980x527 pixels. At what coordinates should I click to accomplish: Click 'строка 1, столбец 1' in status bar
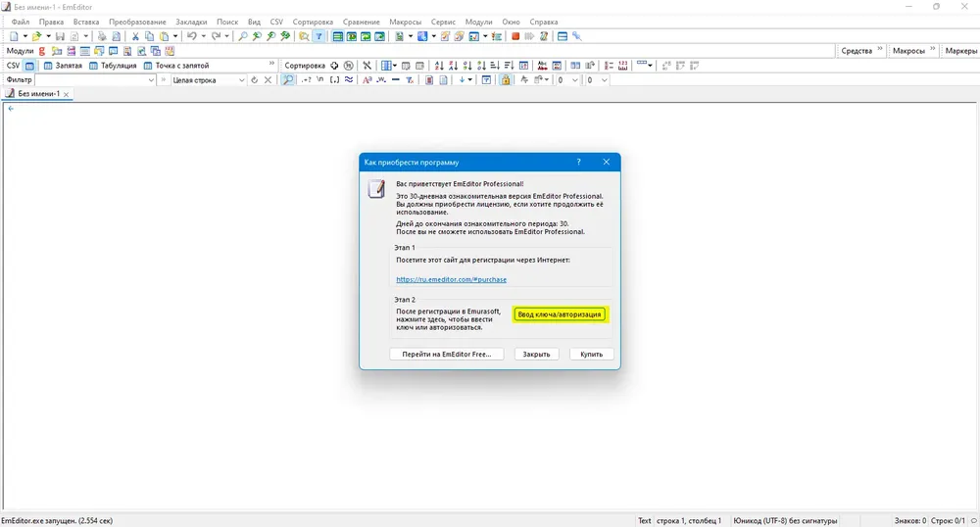click(689, 521)
